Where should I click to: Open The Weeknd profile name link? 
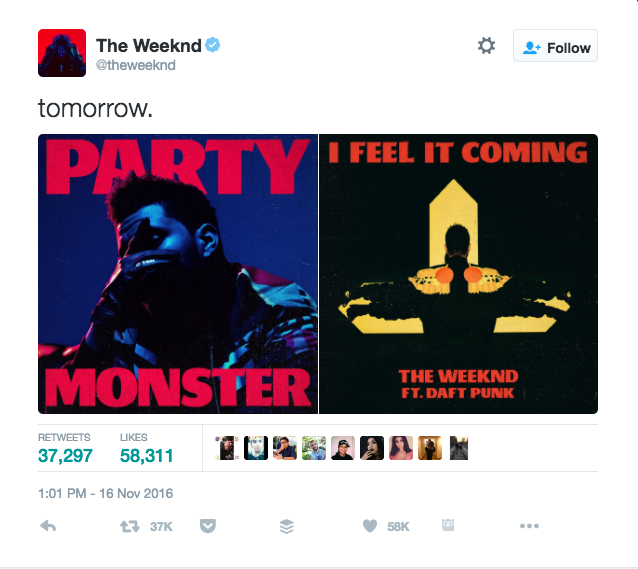(x=149, y=45)
